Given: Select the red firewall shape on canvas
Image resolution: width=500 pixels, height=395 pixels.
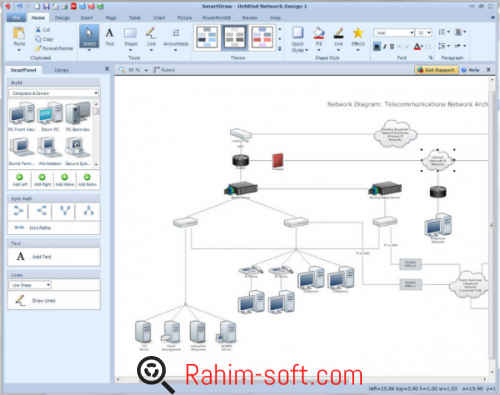Looking at the screenshot, I should pos(278,160).
